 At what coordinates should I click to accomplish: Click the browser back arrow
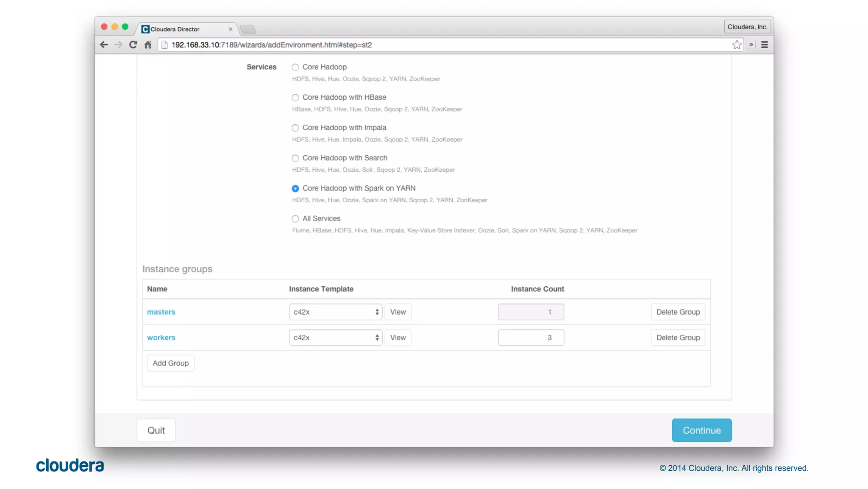(x=104, y=45)
